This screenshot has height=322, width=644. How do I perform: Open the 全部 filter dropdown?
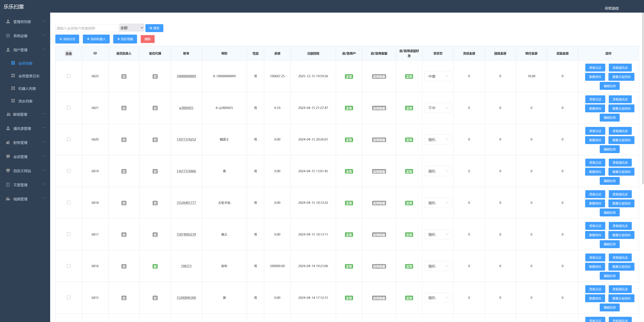pos(131,28)
